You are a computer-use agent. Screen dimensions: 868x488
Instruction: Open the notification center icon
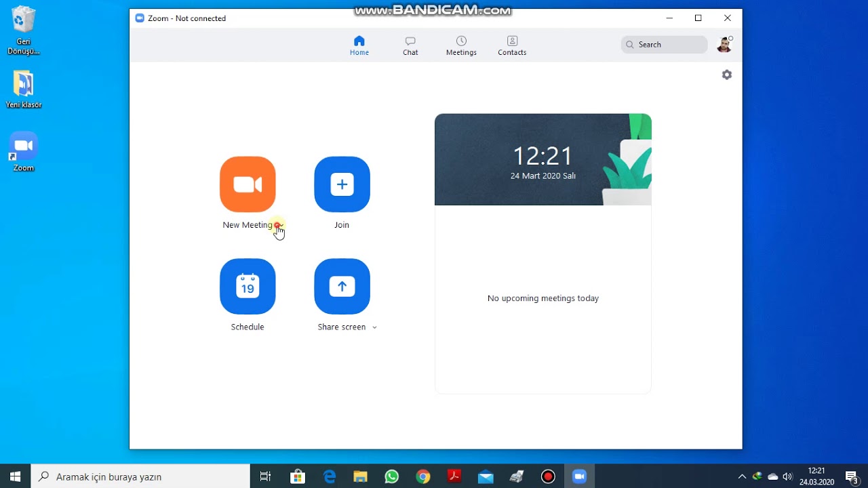click(852, 476)
